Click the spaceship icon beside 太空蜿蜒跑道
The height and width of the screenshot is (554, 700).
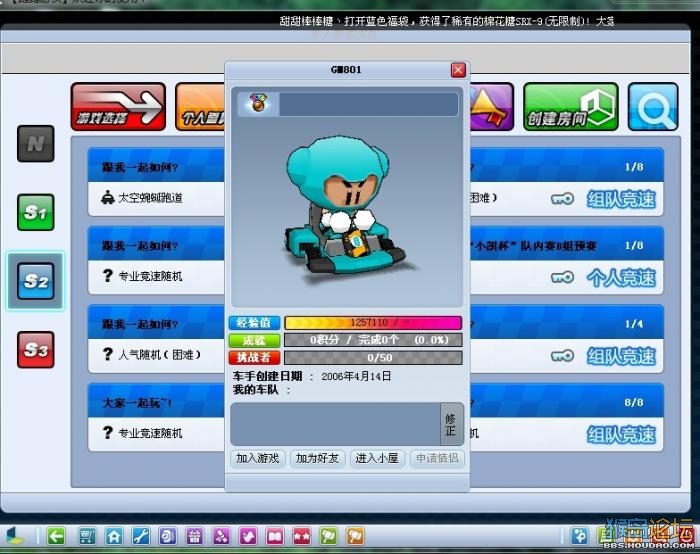[108, 197]
